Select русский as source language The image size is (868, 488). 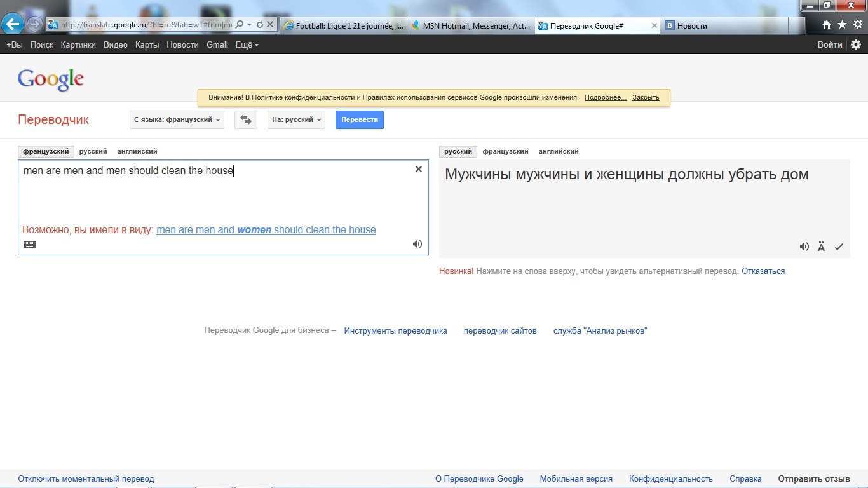pyautogui.click(x=93, y=151)
